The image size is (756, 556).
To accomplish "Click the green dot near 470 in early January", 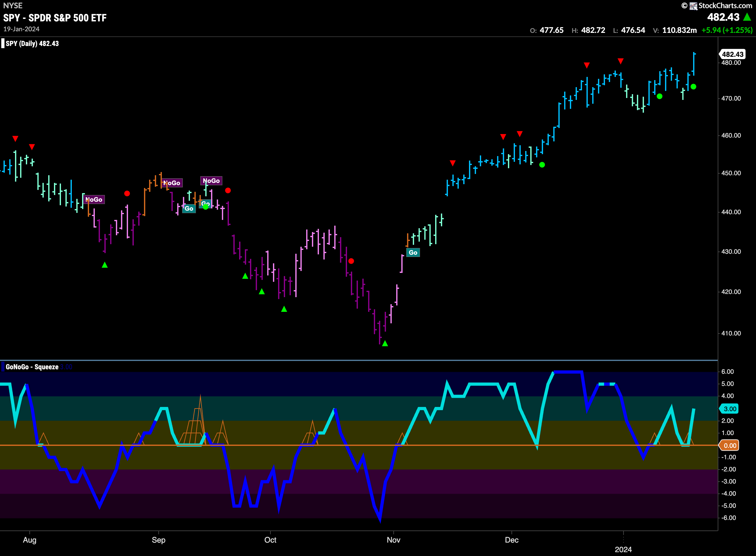I will pyautogui.click(x=660, y=97).
